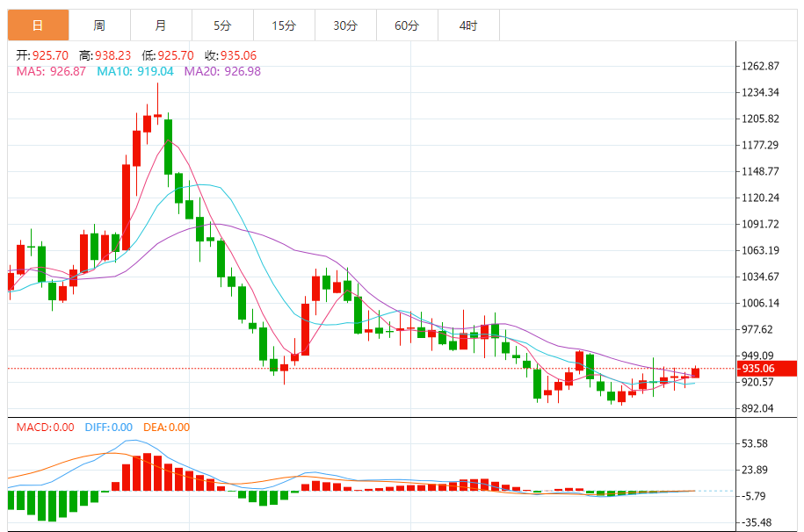Click the 1006.14 price axis label
Screen dimensions: 804x532
(760, 303)
